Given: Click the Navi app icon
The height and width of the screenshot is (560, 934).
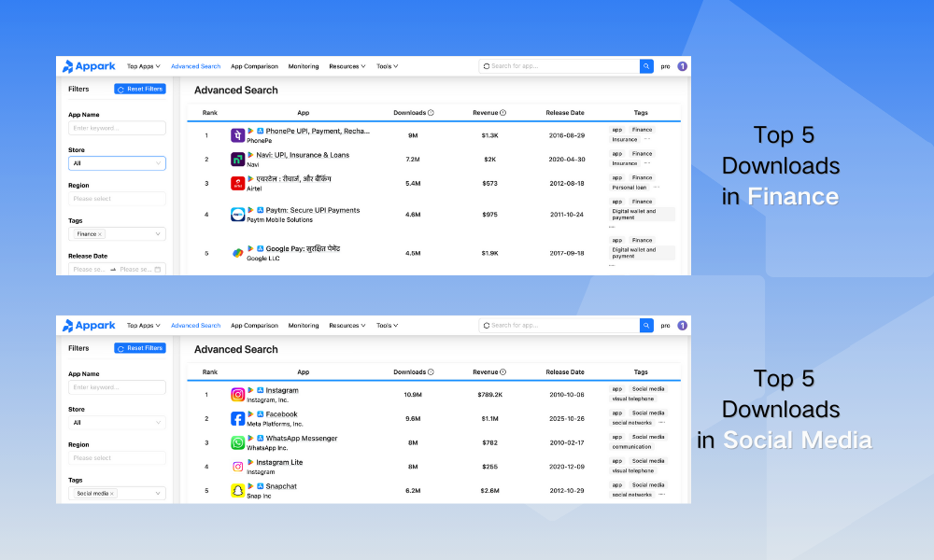Looking at the screenshot, I should coord(238,159).
